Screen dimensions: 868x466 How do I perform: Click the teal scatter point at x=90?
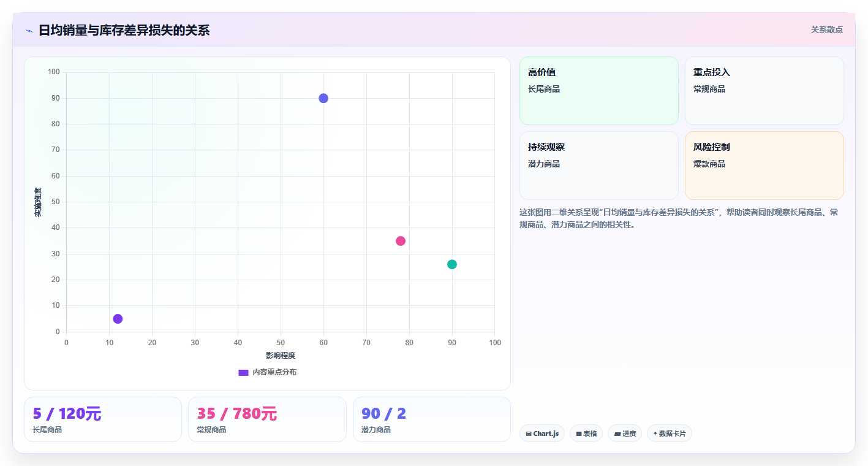pos(452,264)
